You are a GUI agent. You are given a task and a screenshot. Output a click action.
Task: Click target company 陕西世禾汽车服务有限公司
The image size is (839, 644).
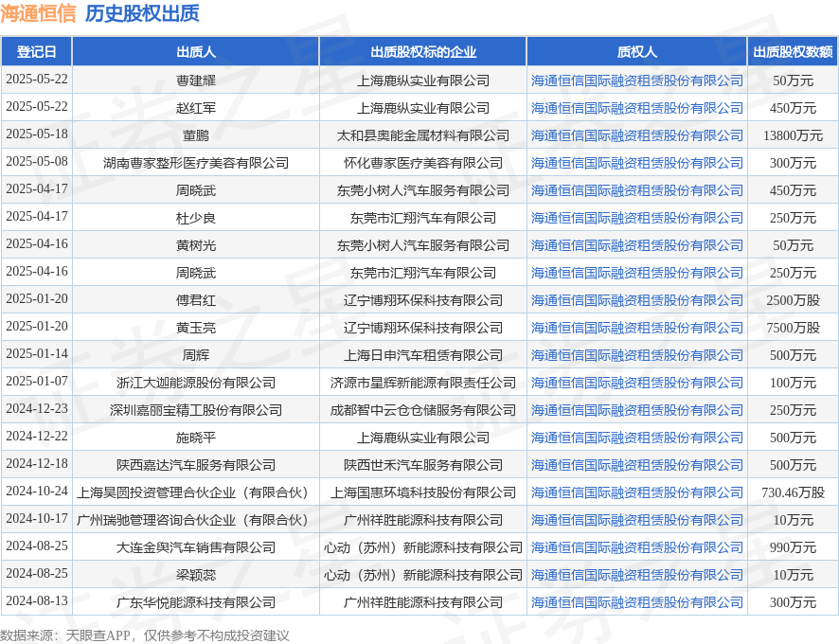coord(423,465)
